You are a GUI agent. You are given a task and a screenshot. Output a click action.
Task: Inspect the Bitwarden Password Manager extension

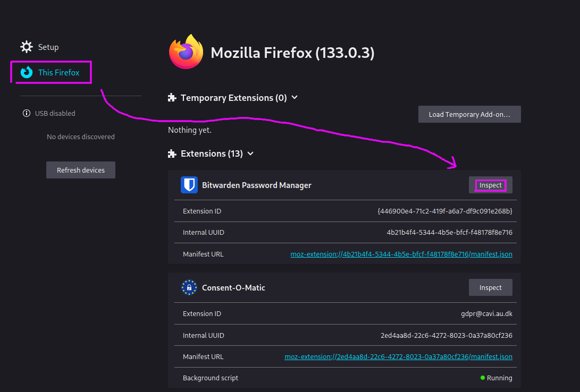[490, 185]
